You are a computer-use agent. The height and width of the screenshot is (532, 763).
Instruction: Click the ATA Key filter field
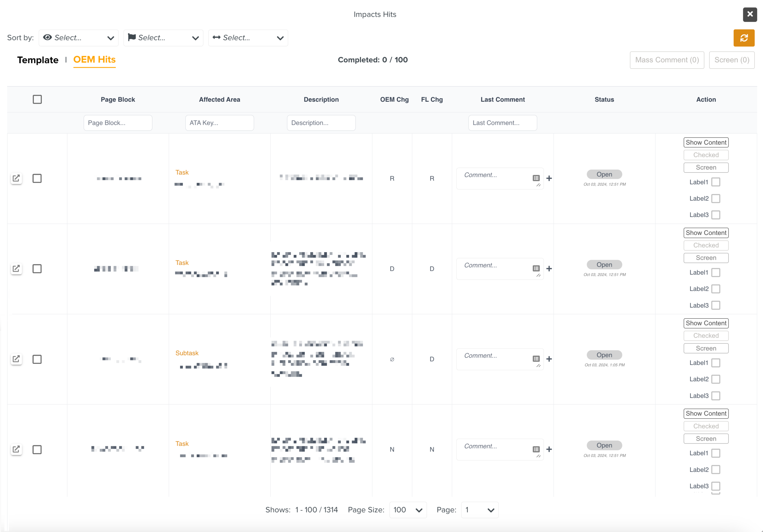(219, 123)
